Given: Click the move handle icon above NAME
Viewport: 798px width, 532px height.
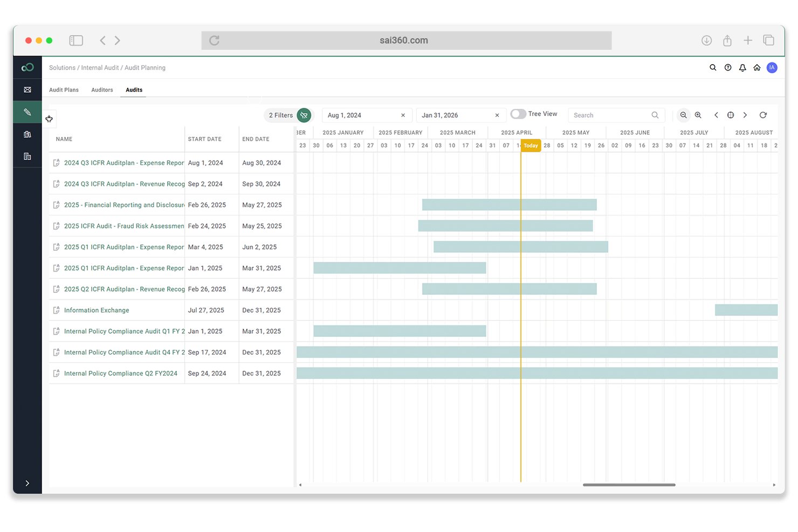Looking at the screenshot, I should coord(49,119).
